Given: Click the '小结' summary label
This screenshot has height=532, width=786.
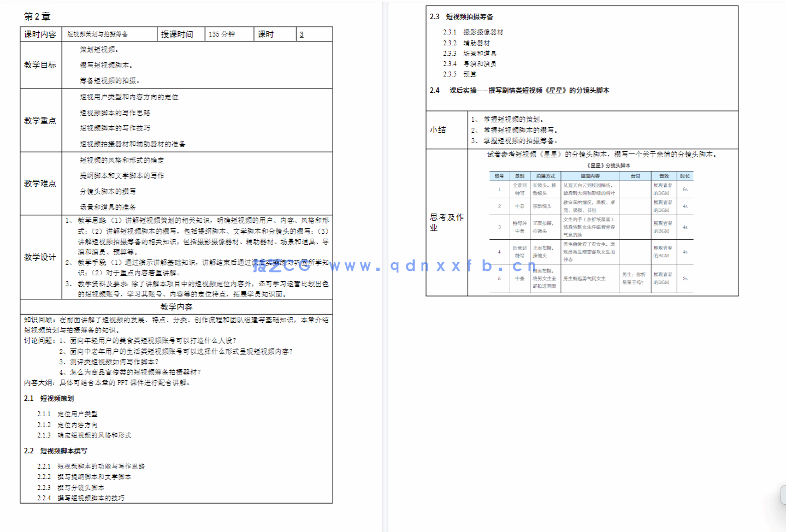Looking at the screenshot, I should (x=438, y=130).
